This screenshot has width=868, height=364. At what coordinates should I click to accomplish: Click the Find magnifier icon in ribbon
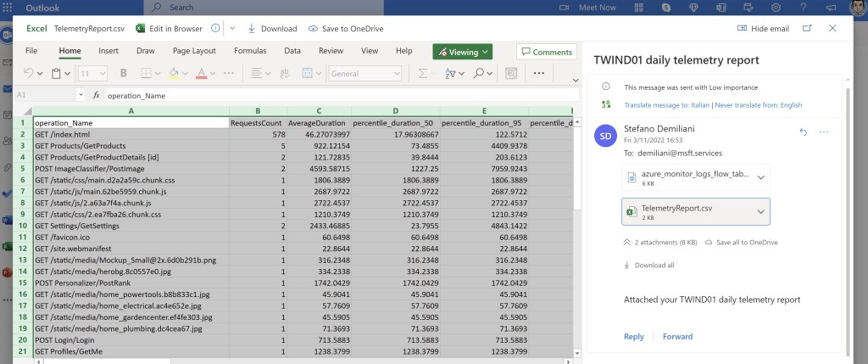click(479, 74)
